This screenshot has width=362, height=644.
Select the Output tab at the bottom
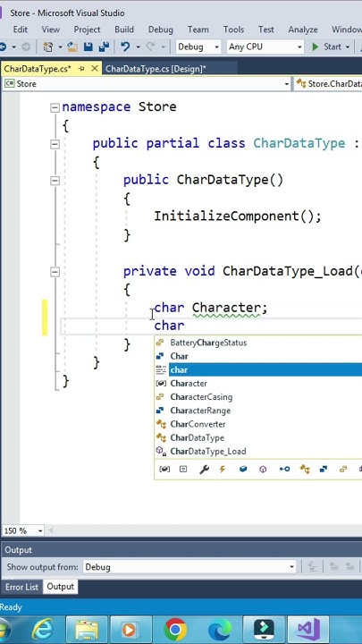pos(61,587)
